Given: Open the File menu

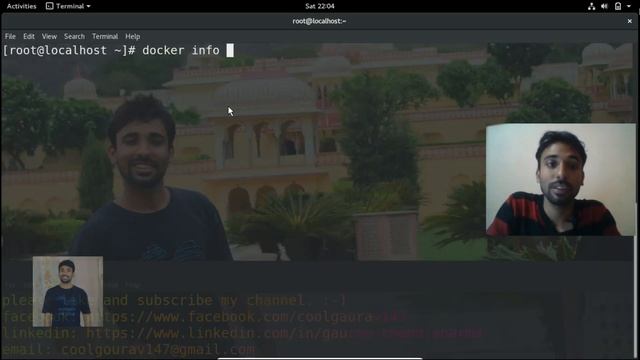Looking at the screenshot, I should [10, 36].
